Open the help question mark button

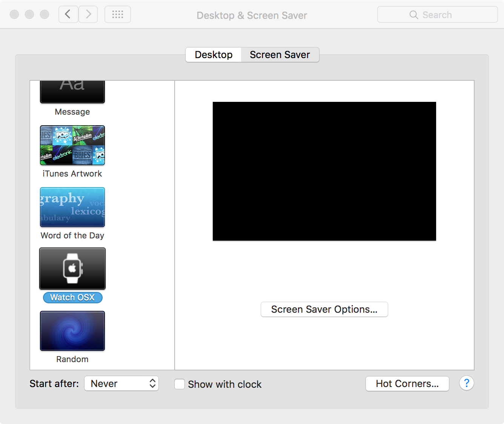pyautogui.click(x=467, y=383)
